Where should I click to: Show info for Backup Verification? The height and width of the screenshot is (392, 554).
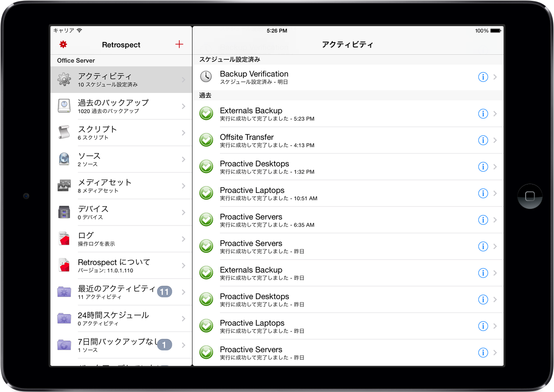483,77
